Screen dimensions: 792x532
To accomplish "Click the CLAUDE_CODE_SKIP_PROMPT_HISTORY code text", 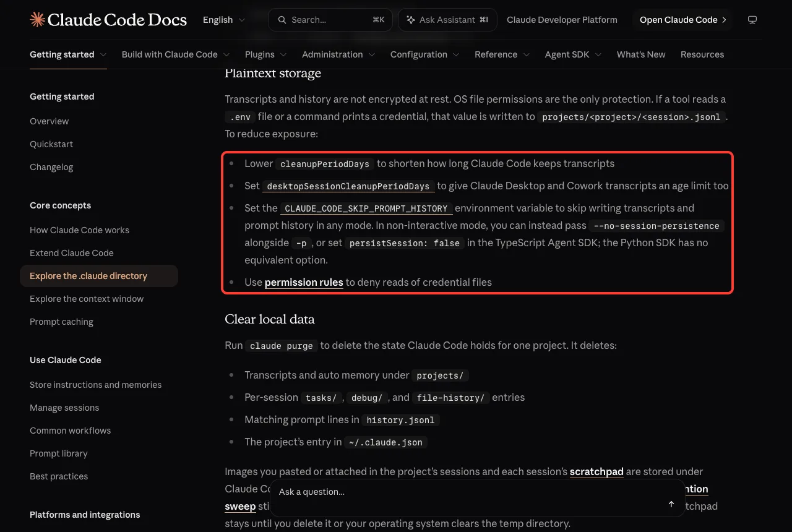I will click(366, 208).
